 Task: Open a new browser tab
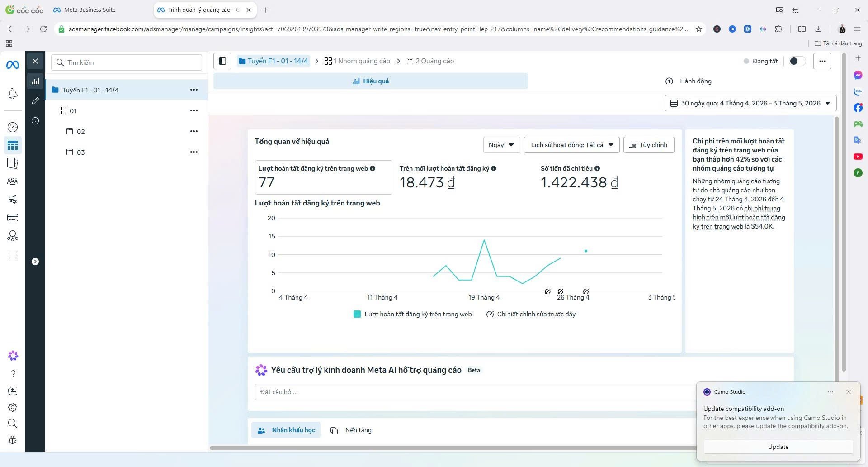point(266,10)
